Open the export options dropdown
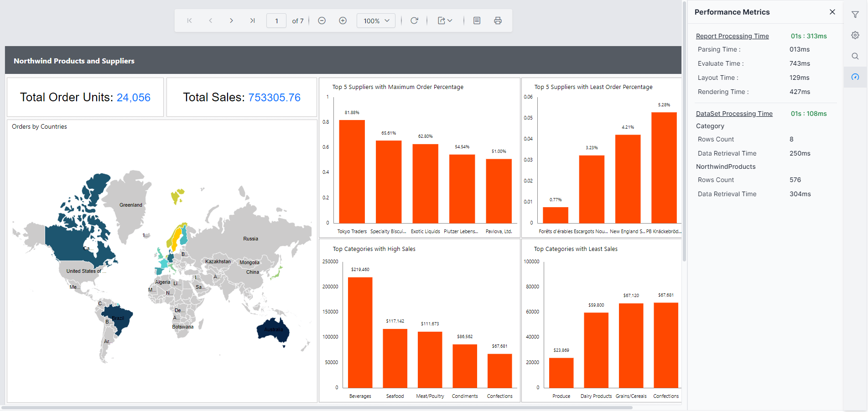The width and height of the screenshot is (868, 412). click(445, 21)
